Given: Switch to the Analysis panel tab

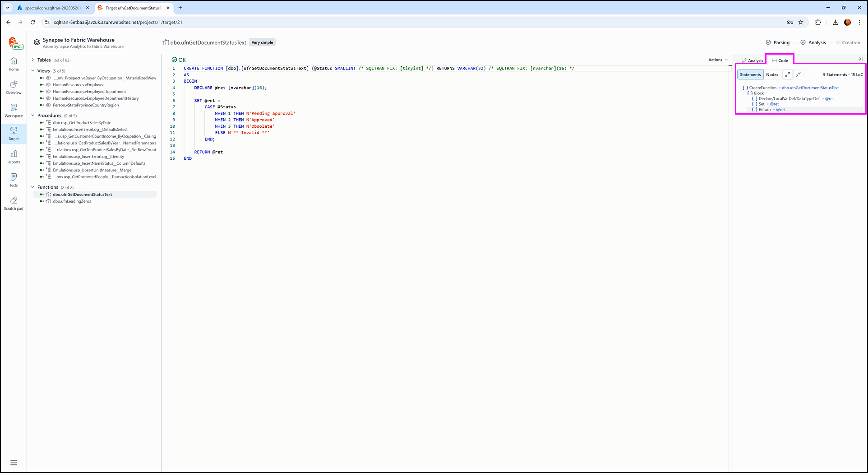Looking at the screenshot, I should [753, 60].
